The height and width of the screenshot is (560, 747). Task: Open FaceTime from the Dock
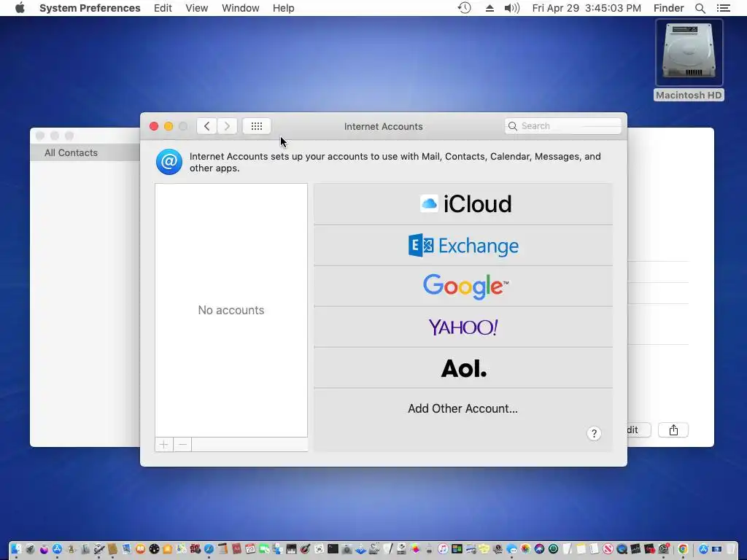coord(264,549)
